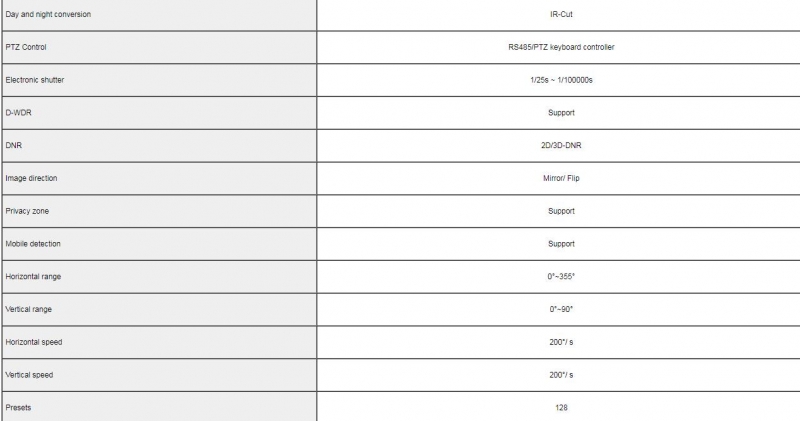Click the 'Privacy zone' label cell

(x=159, y=211)
